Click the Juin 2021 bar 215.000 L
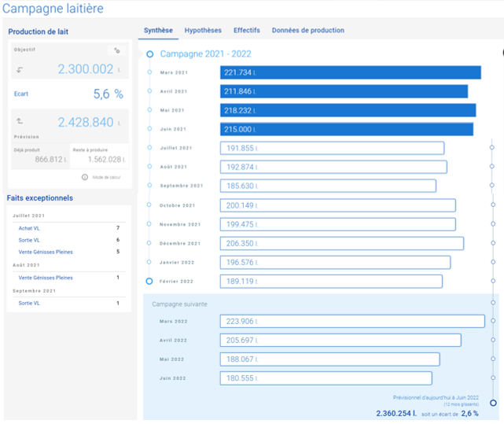Viewport: 504px width, 424px height. pyautogui.click(x=347, y=129)
